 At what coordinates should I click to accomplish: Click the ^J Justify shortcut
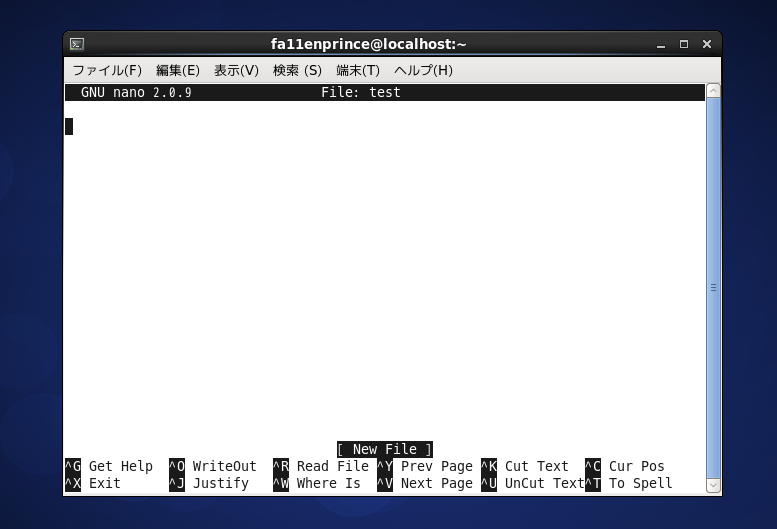209,483
